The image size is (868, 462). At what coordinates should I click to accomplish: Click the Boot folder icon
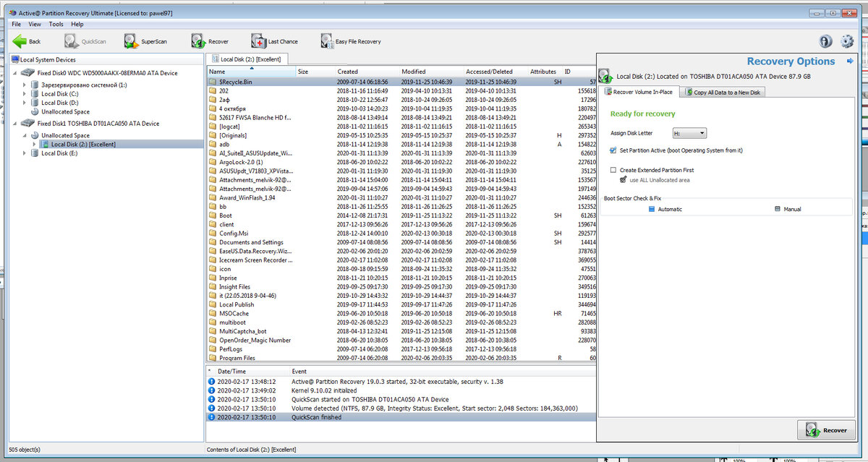point(213,215)
